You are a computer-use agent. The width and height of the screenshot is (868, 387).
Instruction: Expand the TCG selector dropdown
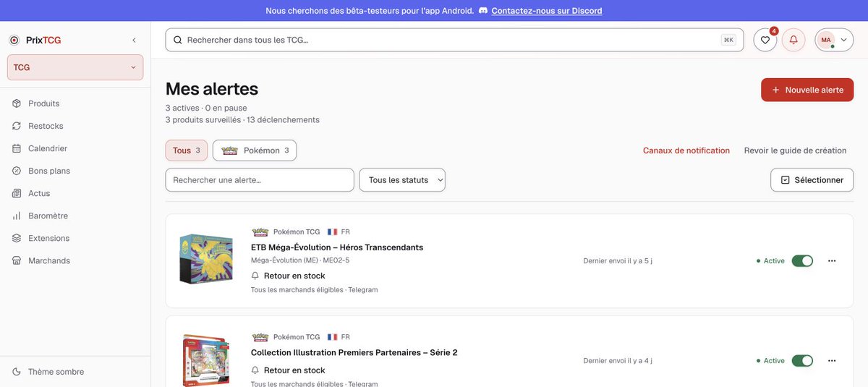click(75, 67)
